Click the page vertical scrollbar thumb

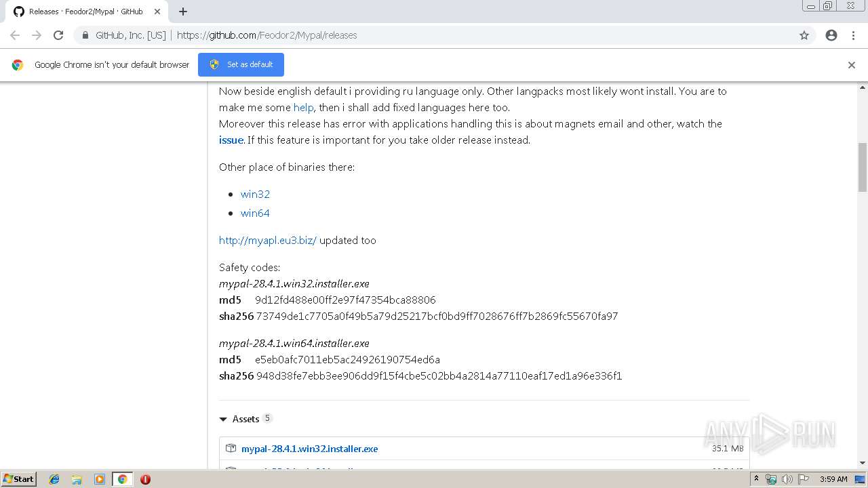[x=863, y=167]
